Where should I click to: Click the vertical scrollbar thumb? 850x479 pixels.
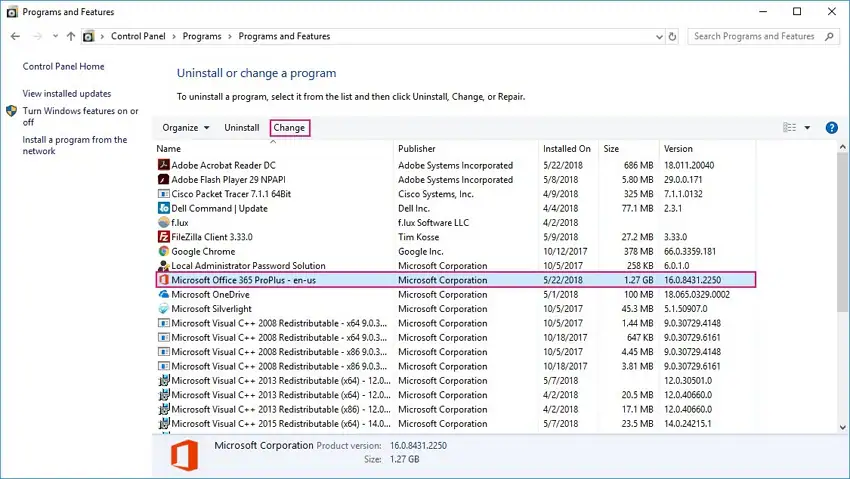click(x=842, y=230)
